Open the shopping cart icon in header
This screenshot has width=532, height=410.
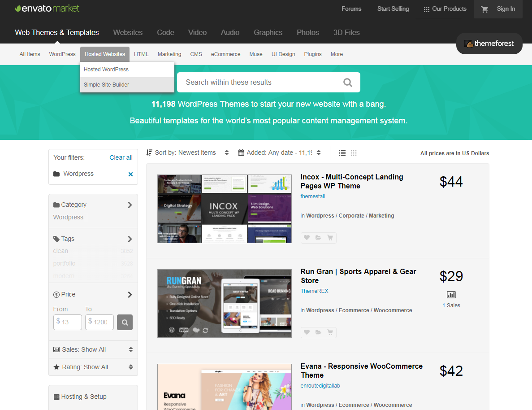484,9
